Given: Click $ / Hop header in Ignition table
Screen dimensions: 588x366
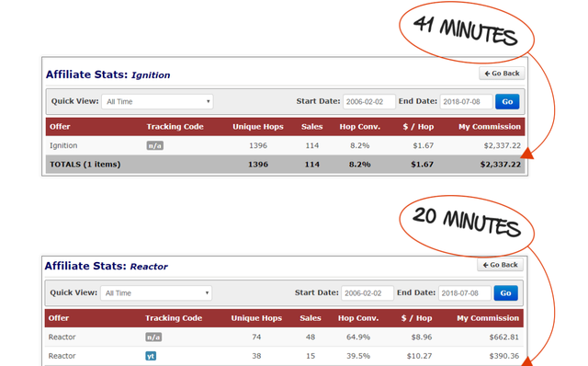Looking at the screenshot, I should click(x=418, y=127).
